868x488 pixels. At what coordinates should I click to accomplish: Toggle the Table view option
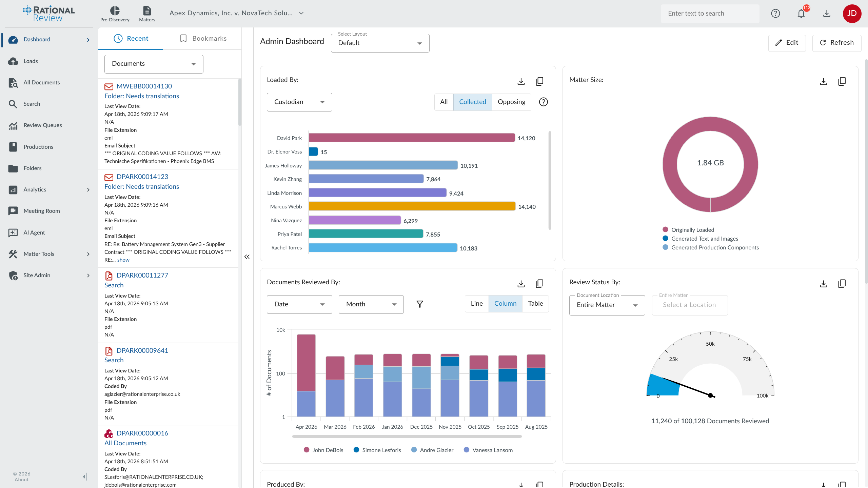click(535, 304)
